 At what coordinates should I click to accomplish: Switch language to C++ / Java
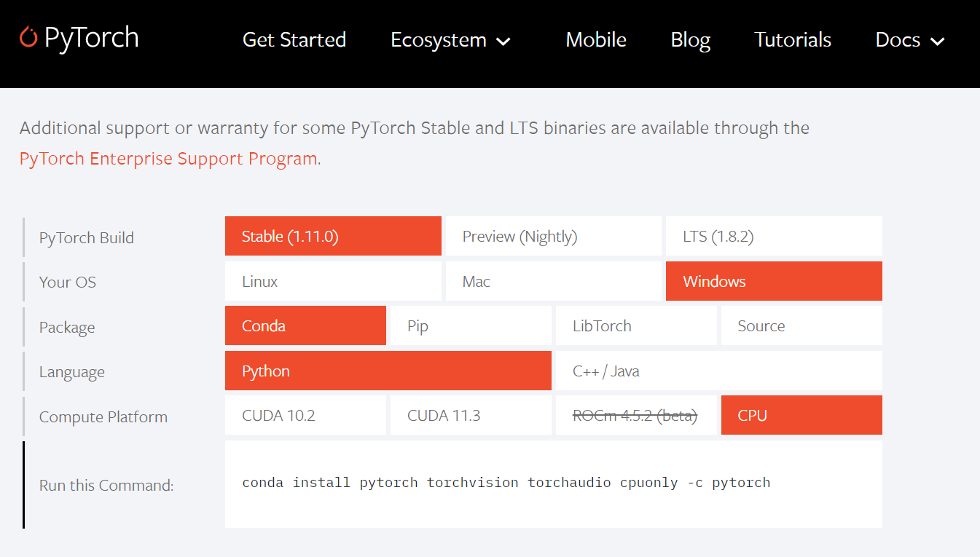coord(718,371)
